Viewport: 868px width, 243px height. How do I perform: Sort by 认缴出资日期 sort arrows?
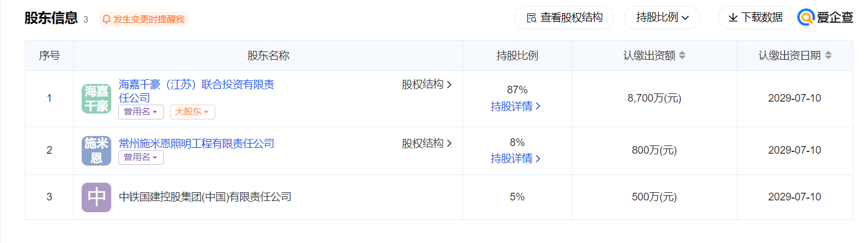pos(828,56)
